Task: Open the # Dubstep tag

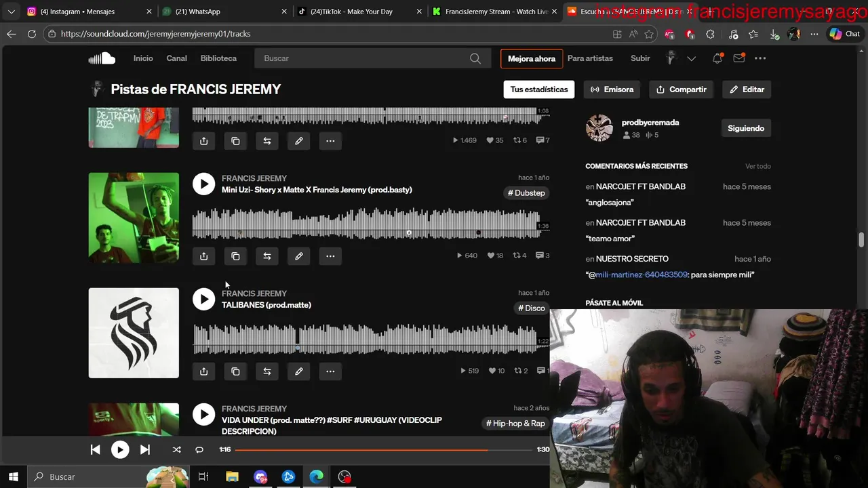Action: point(526,193)
